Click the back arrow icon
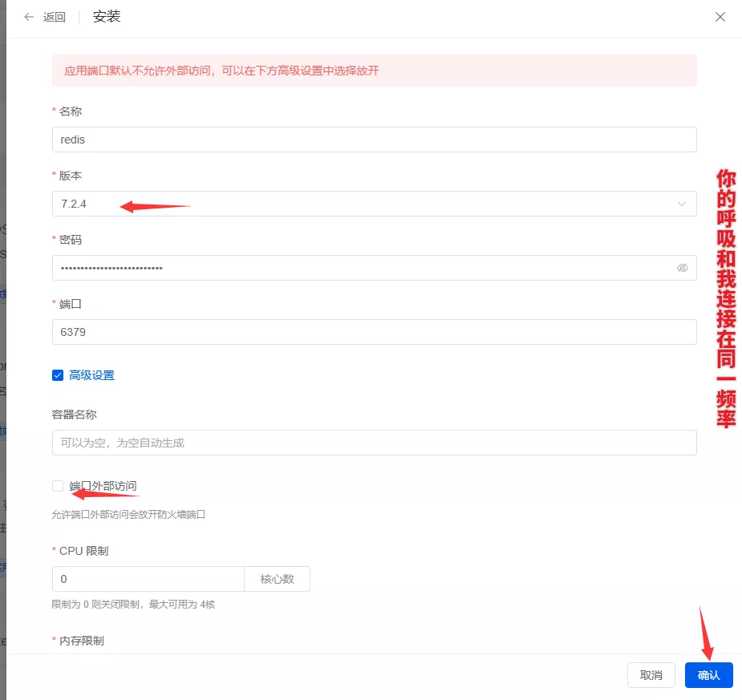 point(30,17)
